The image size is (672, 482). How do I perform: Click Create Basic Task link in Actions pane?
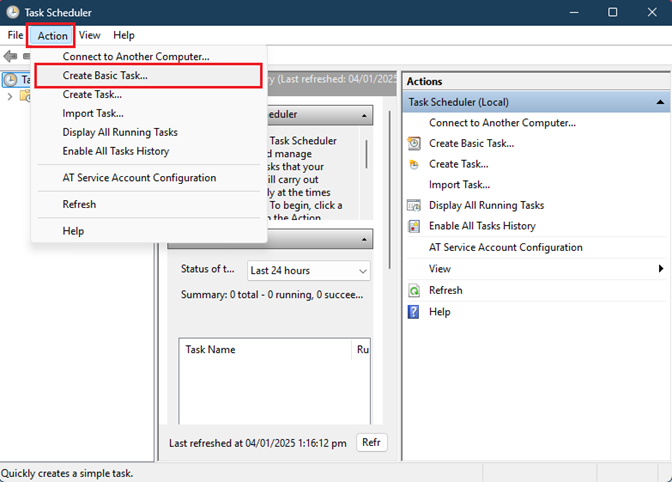coord(471,144)
